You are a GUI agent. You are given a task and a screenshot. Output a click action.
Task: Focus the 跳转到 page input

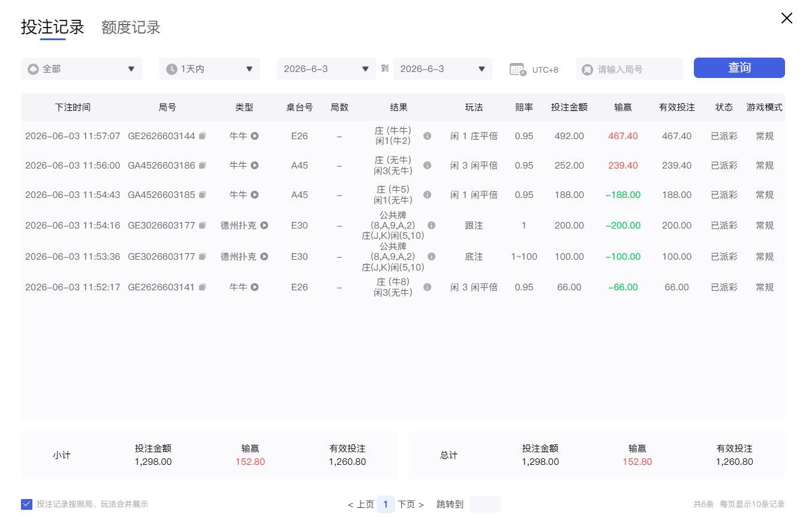485,504
